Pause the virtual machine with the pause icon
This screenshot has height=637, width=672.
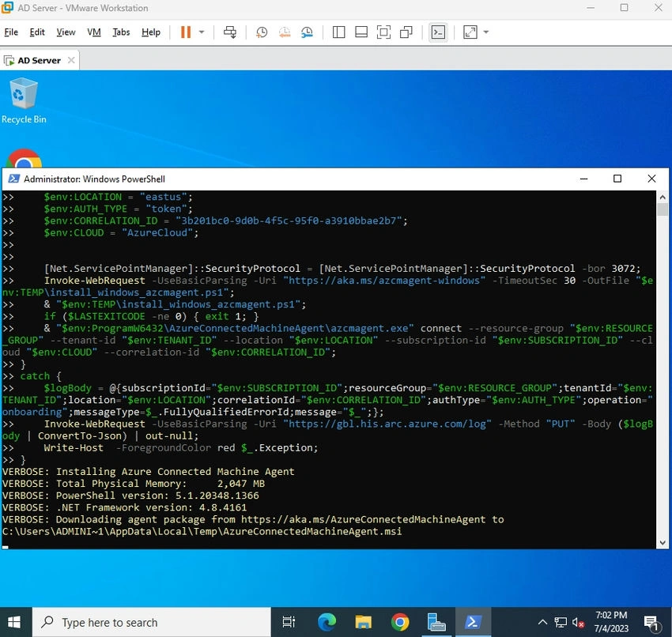186,32
